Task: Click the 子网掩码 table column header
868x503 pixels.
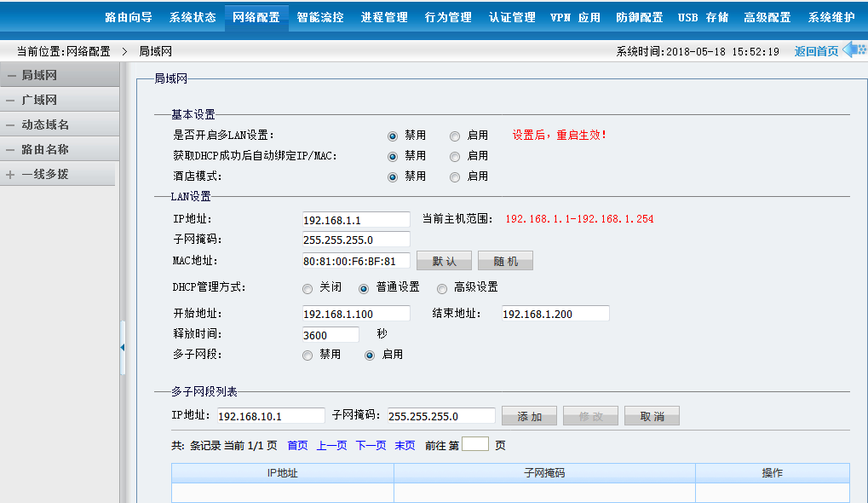Action: pos(544,473)
